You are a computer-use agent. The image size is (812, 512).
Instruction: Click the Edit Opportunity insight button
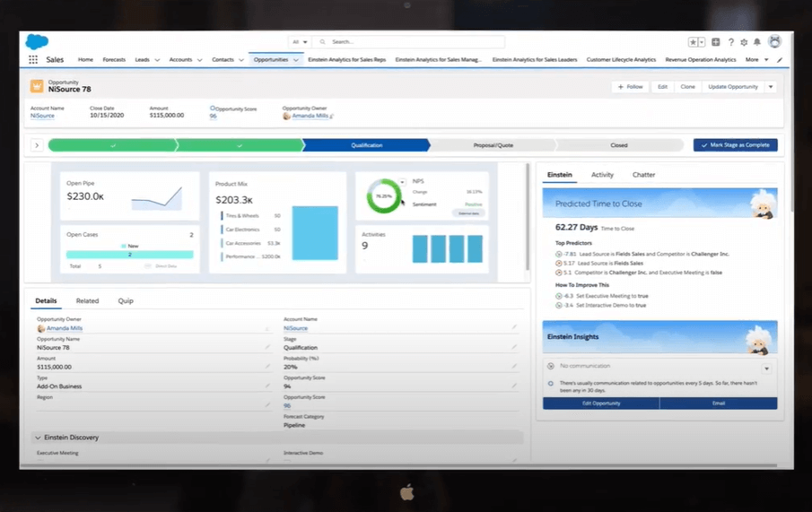pyautogui.click(x=601, y=404)
